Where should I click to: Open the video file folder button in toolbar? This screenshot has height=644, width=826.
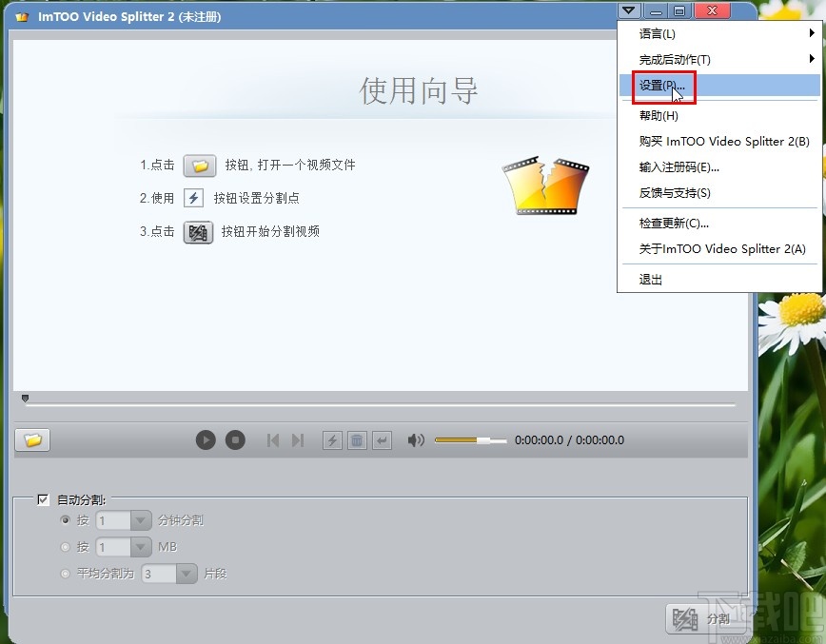pos(32,439)
